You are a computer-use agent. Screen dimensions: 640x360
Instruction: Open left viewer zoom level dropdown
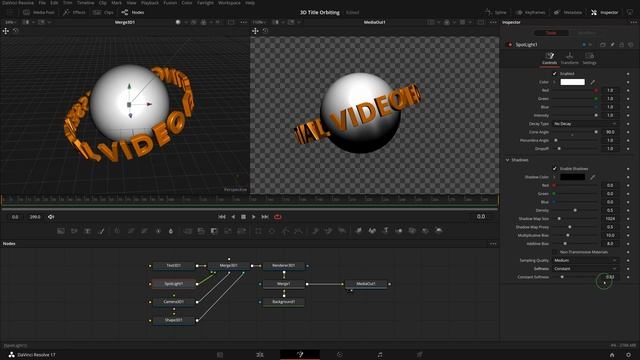tap(11, 22)
